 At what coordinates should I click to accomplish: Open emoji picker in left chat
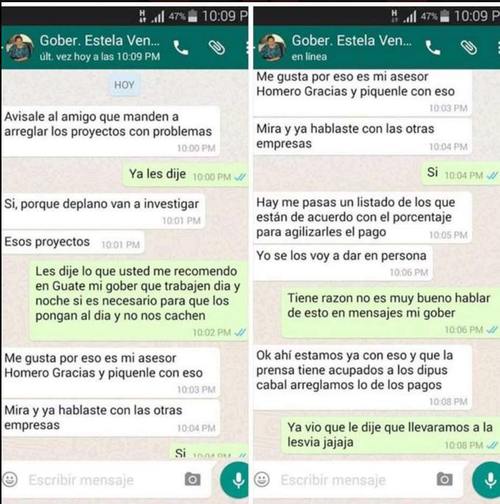point(10,480)
